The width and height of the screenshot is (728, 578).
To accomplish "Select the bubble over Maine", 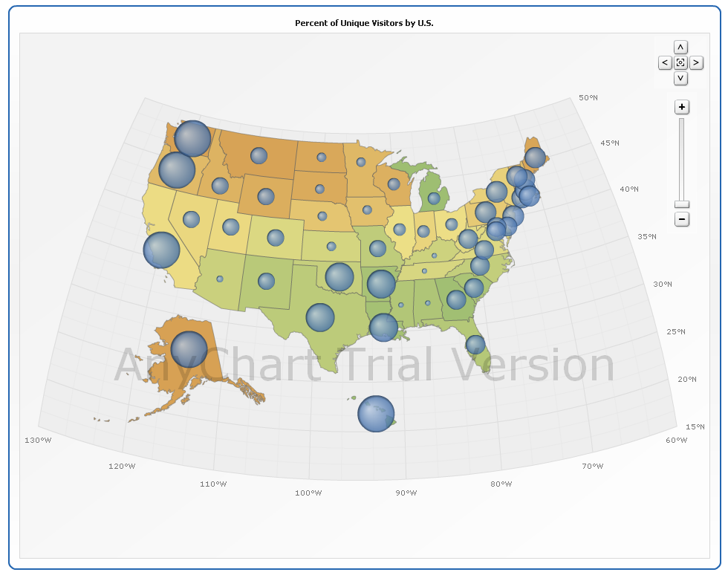I will (535, 158).
